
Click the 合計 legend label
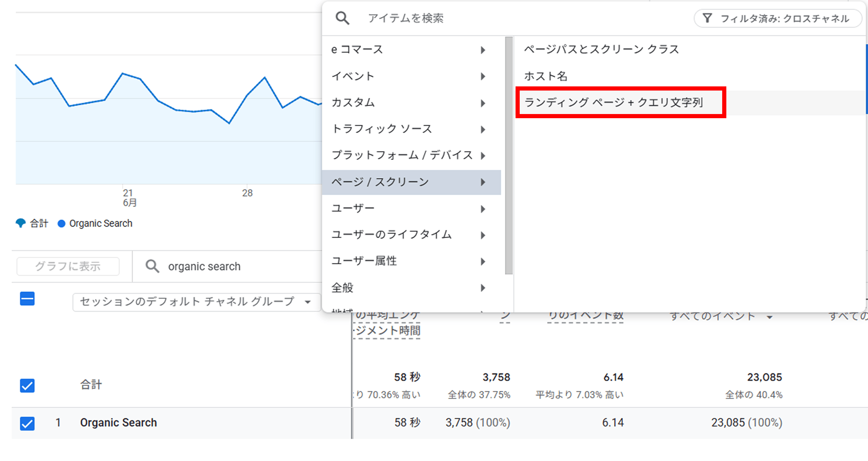[x=39, y=224]
